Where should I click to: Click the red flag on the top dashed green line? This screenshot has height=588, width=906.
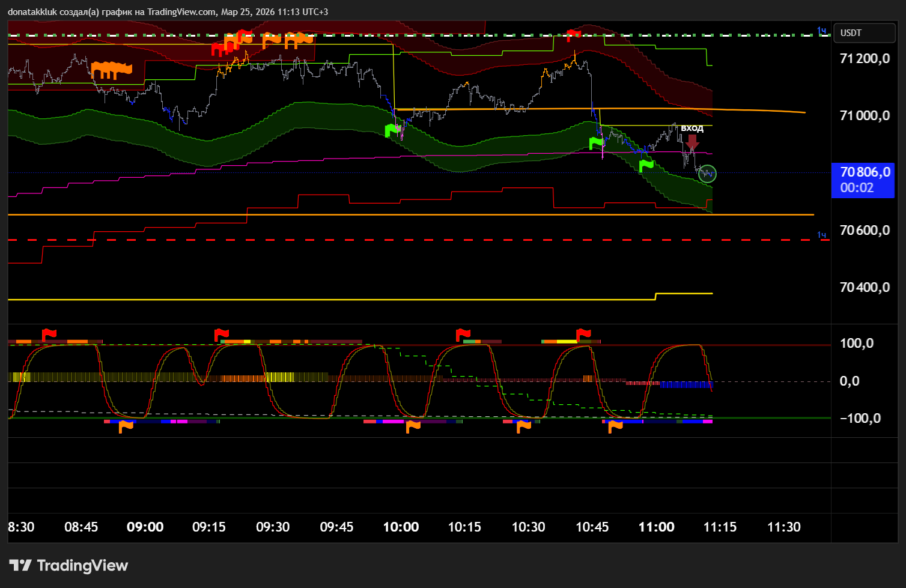[574, 35]
